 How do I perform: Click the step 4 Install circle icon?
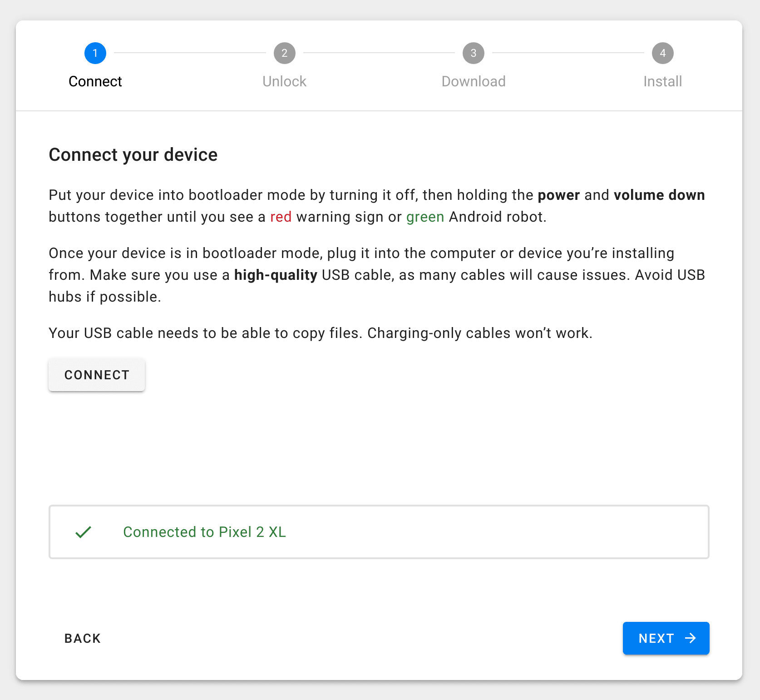(662, 53)
